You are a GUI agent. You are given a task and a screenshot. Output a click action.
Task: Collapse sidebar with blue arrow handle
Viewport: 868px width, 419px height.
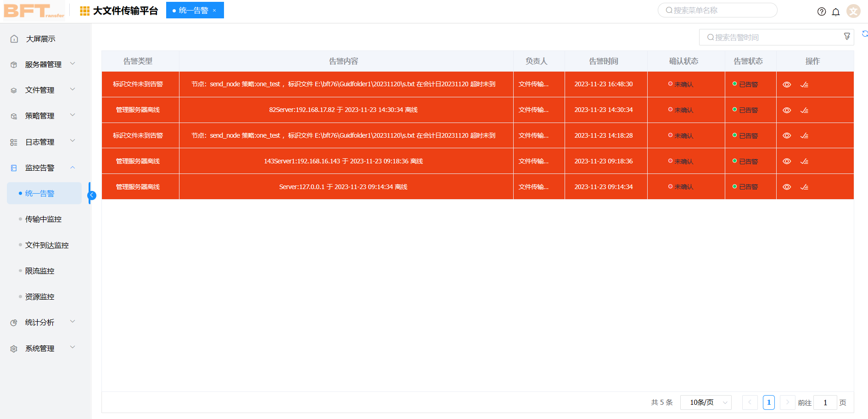92,195
